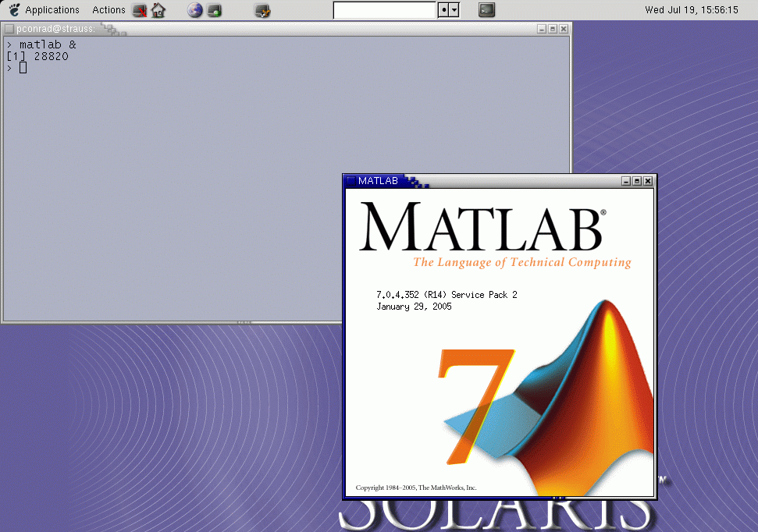The image size is (758, 532).
Task: Open the terminal window menu icon in title bar
Action: pyautogui.click(x=9, y=29)
